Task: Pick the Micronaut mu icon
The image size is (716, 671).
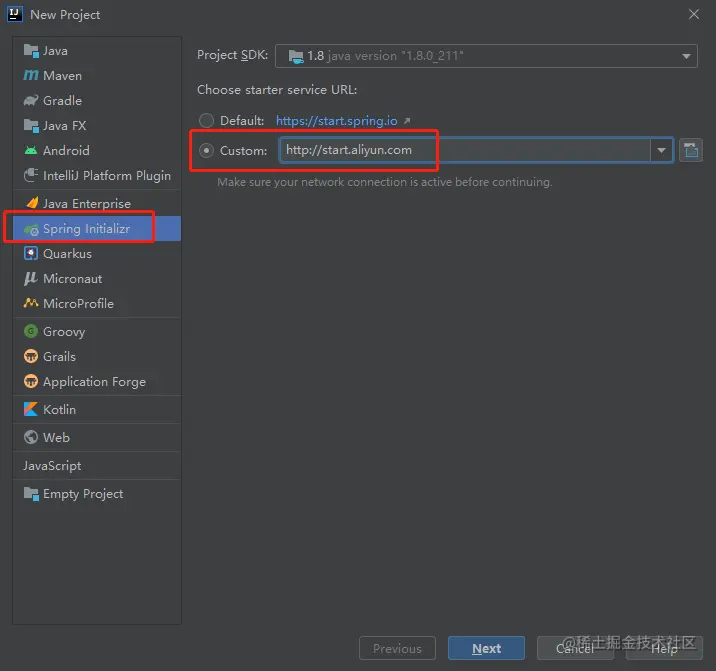Action: coord(31,279)
